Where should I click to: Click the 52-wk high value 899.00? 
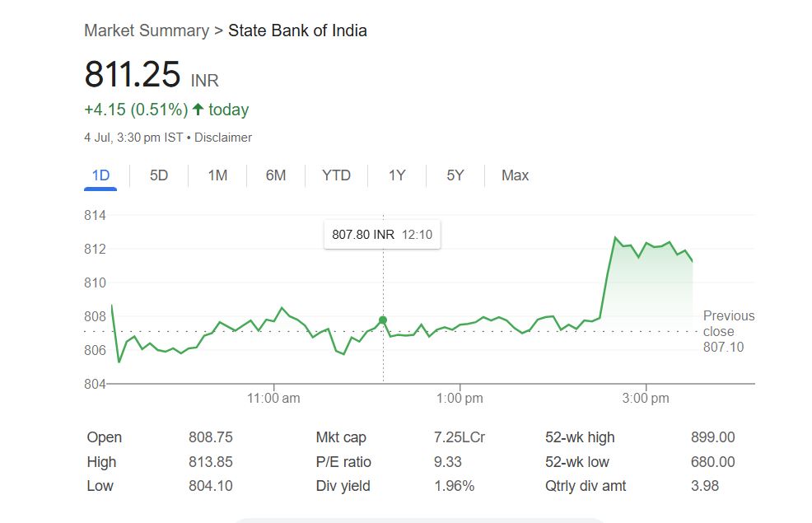click(x=712, y=437)
